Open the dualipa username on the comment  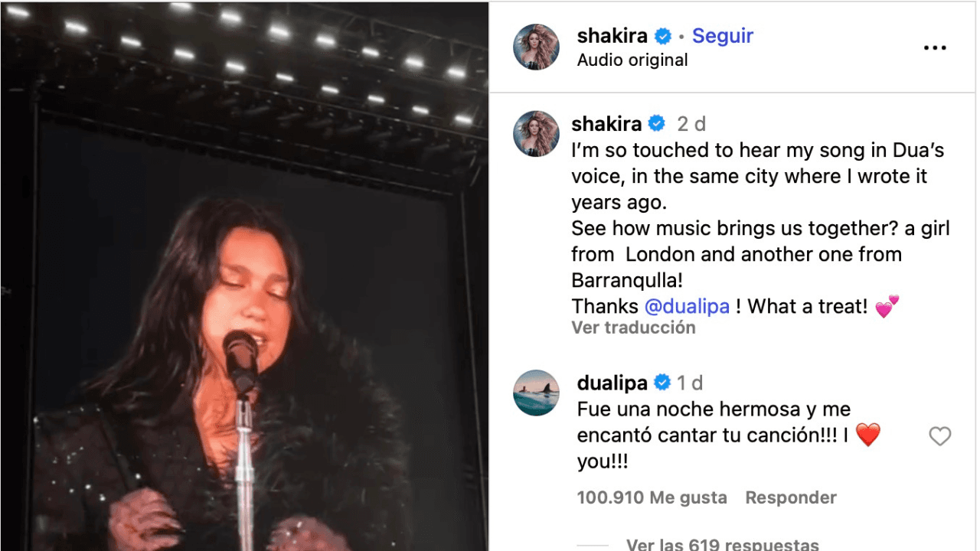(612, 383)
